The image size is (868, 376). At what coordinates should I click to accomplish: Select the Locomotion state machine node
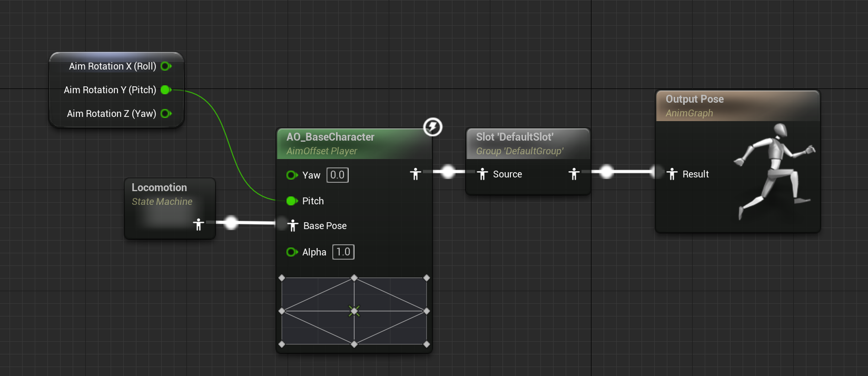pos(170,209)
